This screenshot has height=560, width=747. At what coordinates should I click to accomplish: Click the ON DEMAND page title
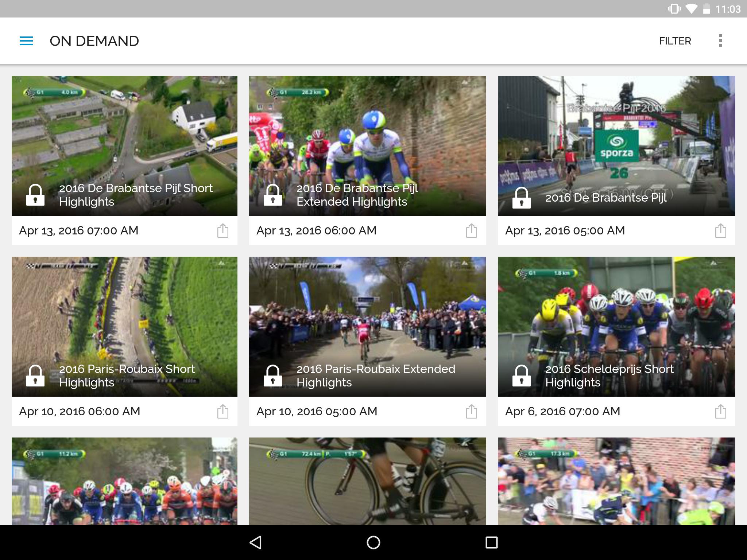point(94,41)
